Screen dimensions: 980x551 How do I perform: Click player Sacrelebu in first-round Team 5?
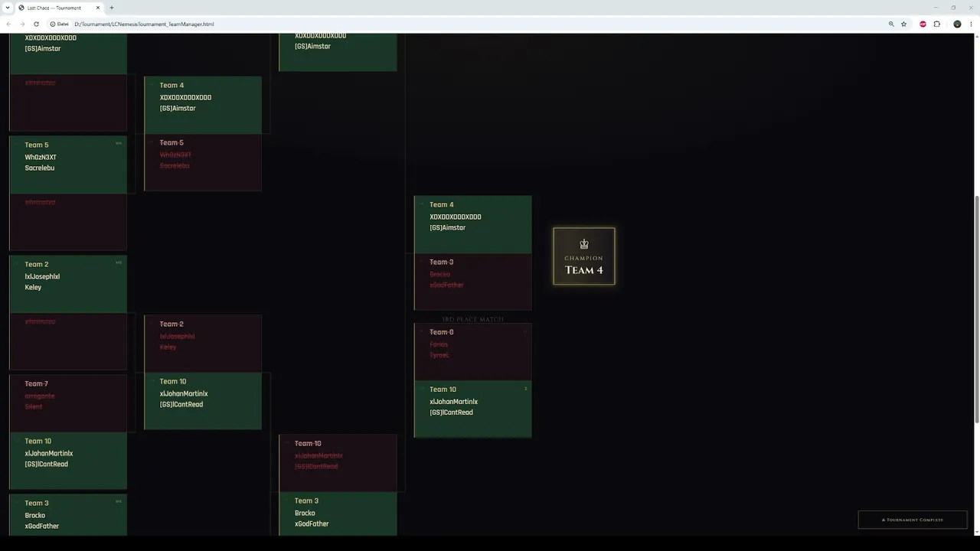tap(40, 168)
